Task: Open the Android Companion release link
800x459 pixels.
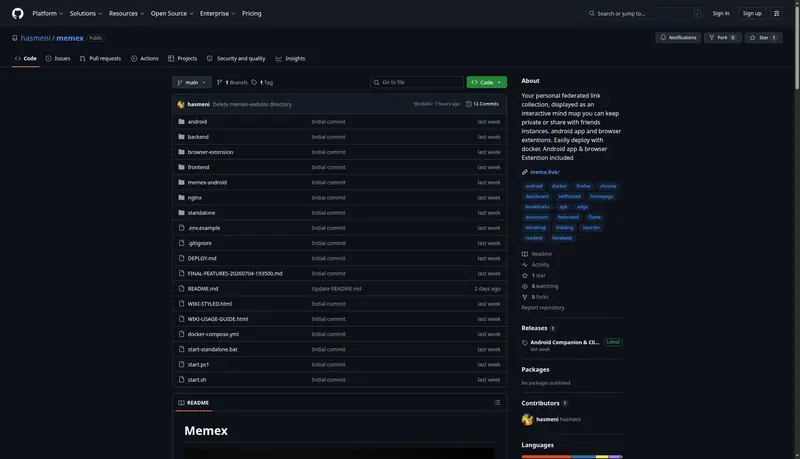Action: [564, 342]
